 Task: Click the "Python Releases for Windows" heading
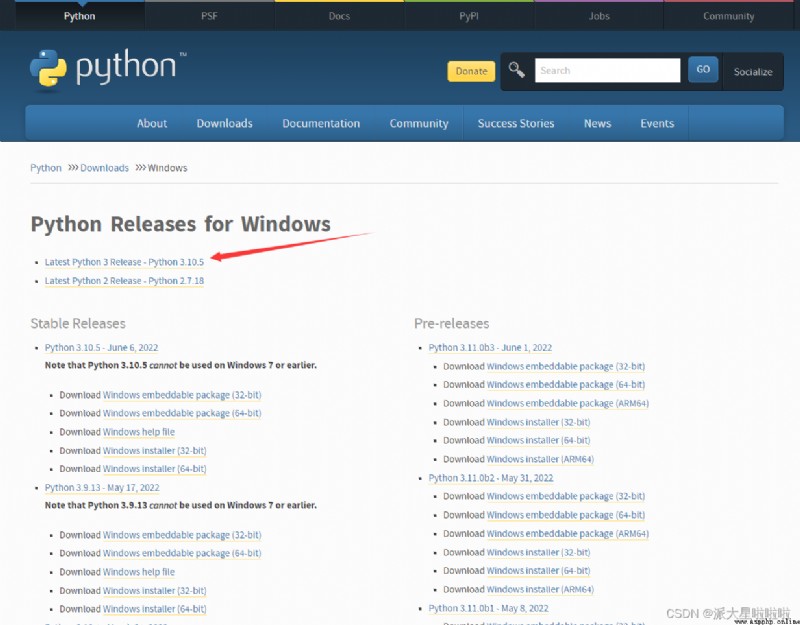(x=181, y=224)
